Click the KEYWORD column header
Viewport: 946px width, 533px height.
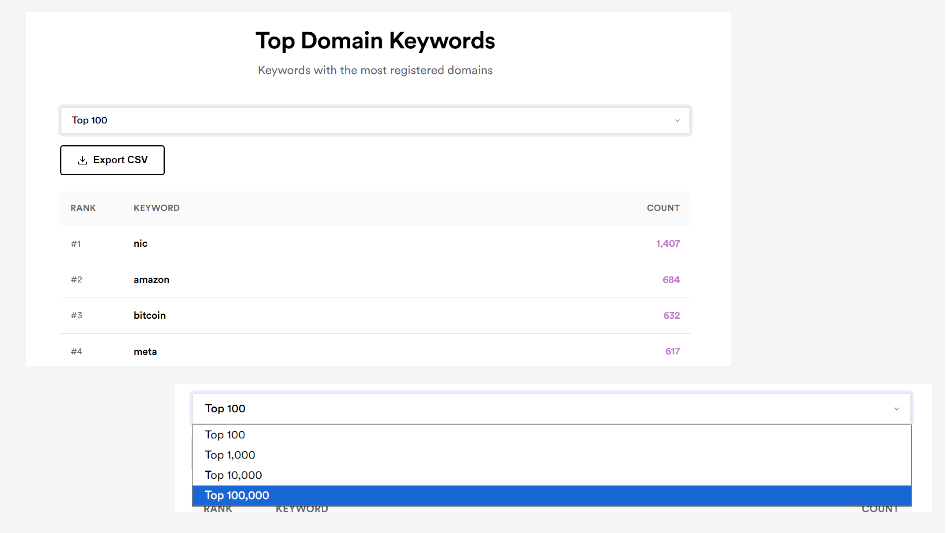pyautogui.click(x=156, y=208)
